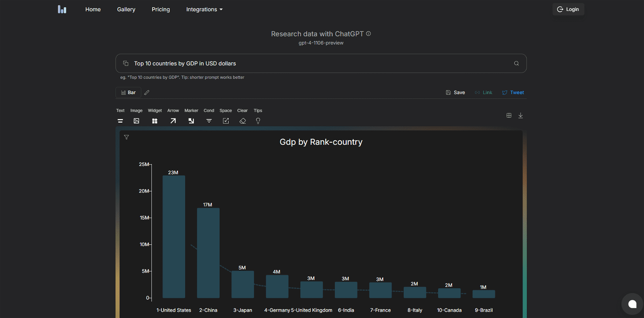Click the Space tool icon
Viewport: 644px width, 318px height.
coord(226,121)
